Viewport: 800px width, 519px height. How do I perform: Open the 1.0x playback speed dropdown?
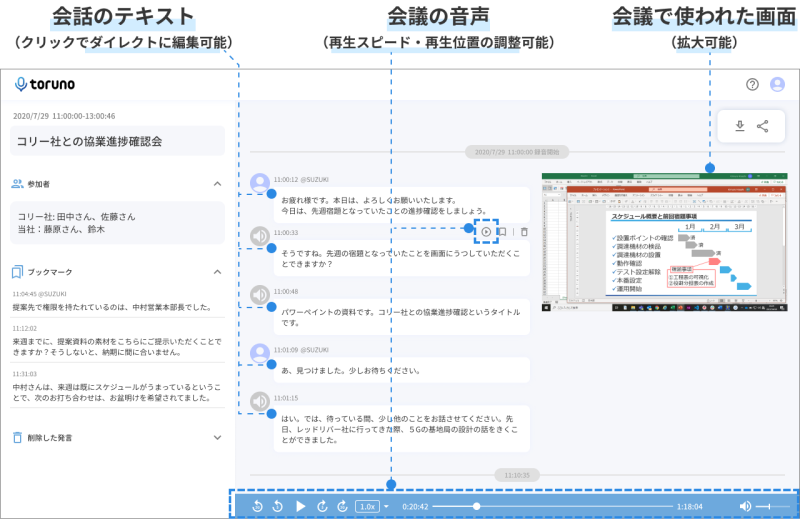click(386, 507)
